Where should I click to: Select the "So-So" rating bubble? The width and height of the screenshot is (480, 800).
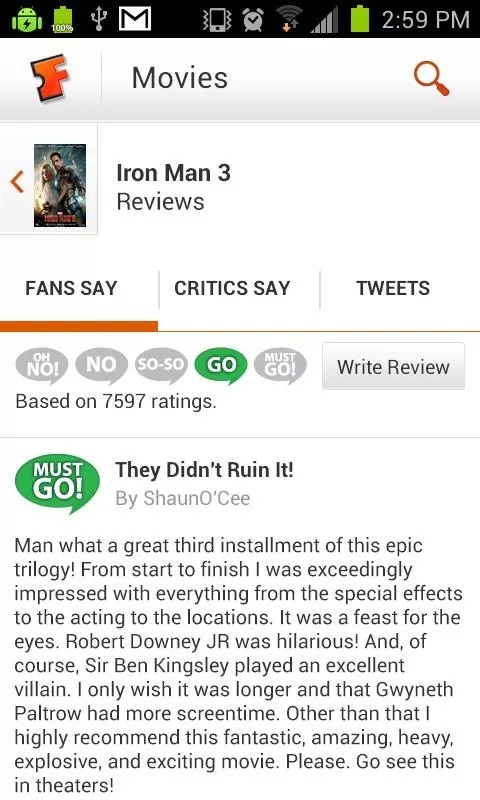[x=161, y=365]
